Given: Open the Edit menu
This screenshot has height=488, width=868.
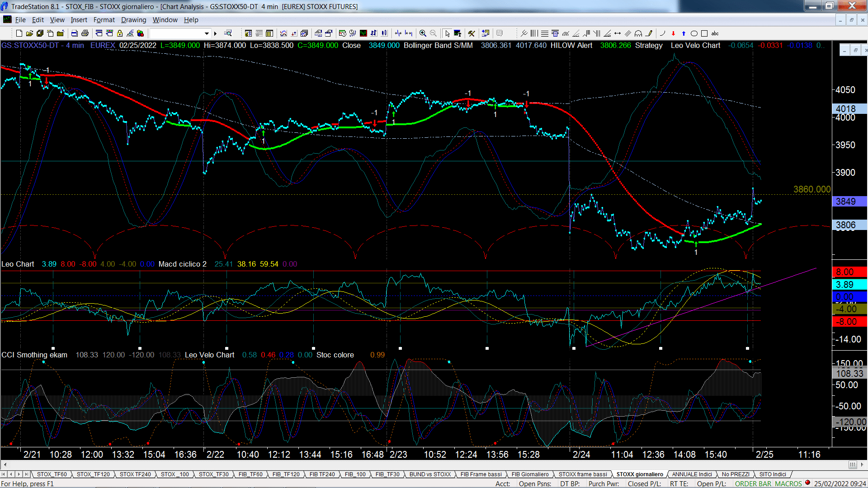Looking at the screenshot, I should click(x=38, y=20).
